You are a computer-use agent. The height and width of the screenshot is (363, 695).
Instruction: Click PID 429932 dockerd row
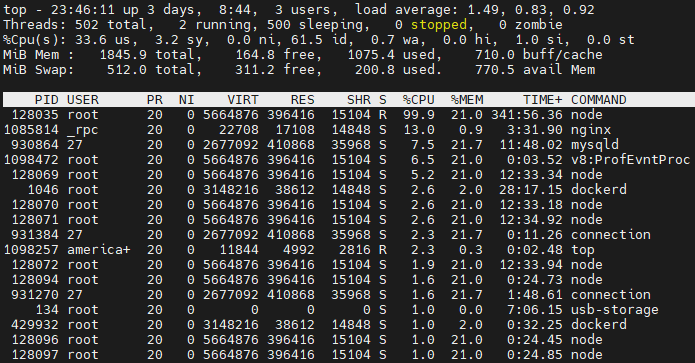pyautogui.click(x=348, y=325)
